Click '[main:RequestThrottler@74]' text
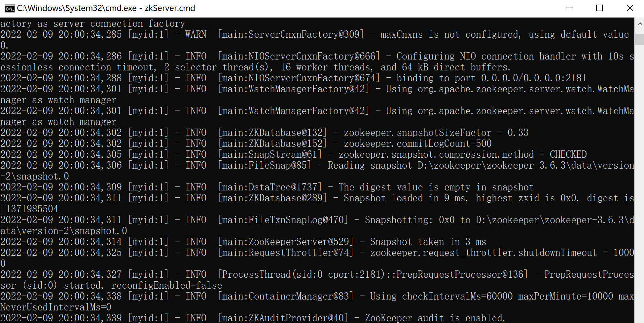 point(286,253)
